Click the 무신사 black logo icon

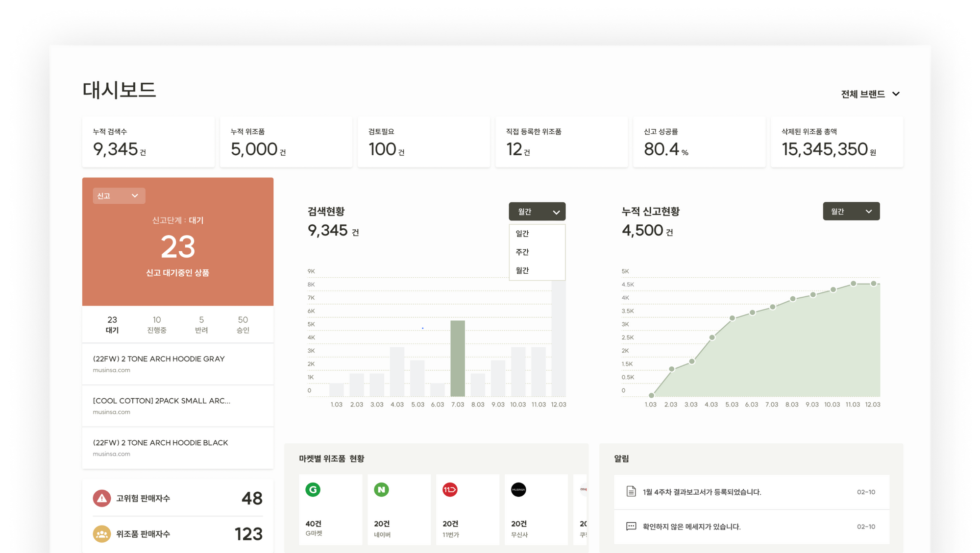click(x=518, y=489)
